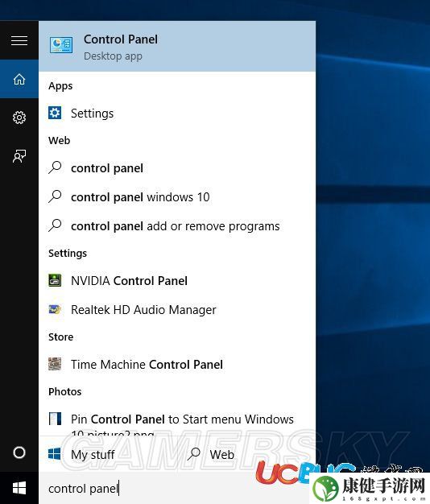Image resolution: width=430 pixels, height=504 pixels.
Task: Click the Photos category header
Action: pos(64,391)
